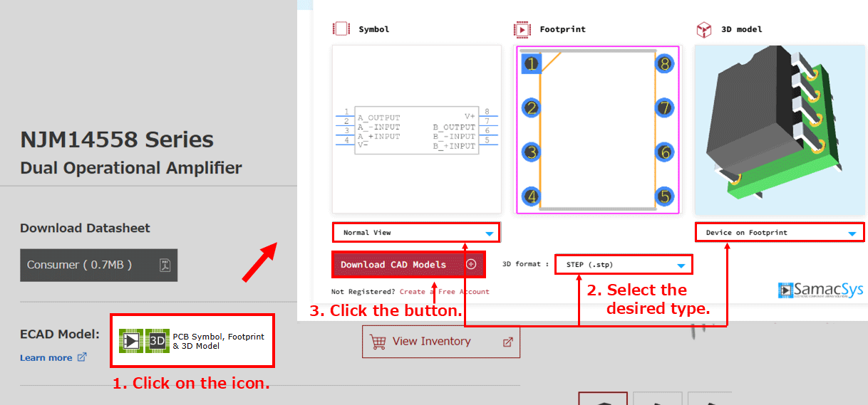Open the Consumer datasheet download button
This screenshot has width=868, height=405.
98,265
